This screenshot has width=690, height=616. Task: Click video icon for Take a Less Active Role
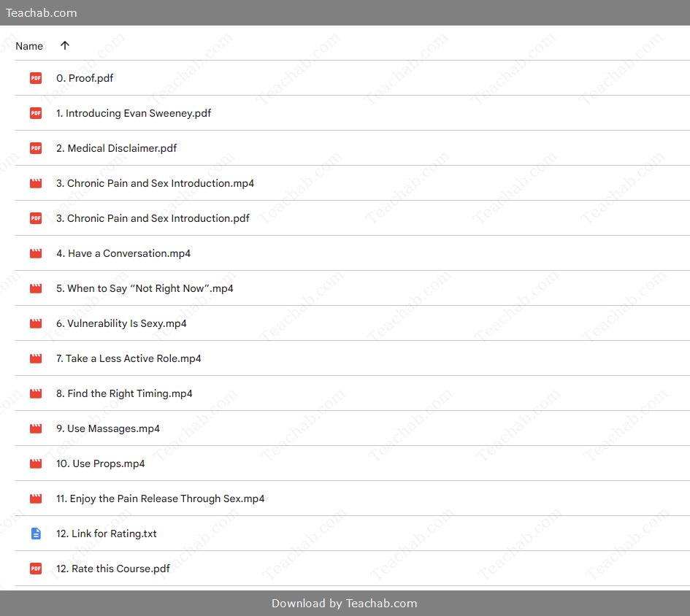point(36,358)
